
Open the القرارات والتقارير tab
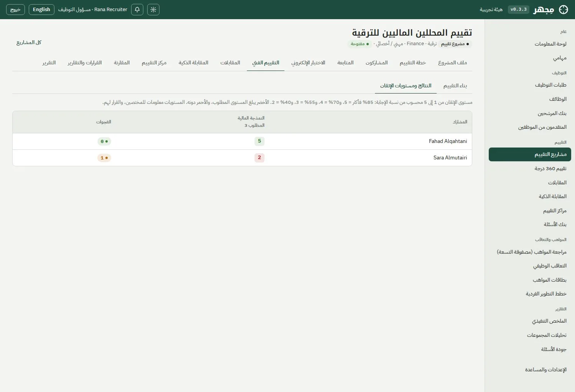pyautogui.click(x=85, y=63)
